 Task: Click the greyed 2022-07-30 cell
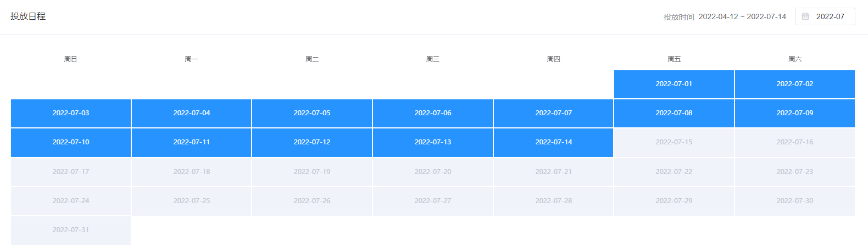(795, 201)
